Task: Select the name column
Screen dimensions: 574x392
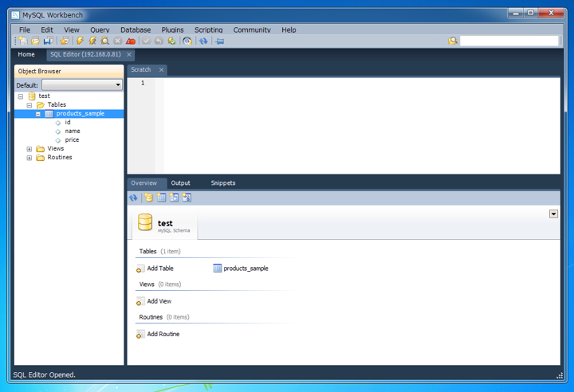Action: coord(73,131)
